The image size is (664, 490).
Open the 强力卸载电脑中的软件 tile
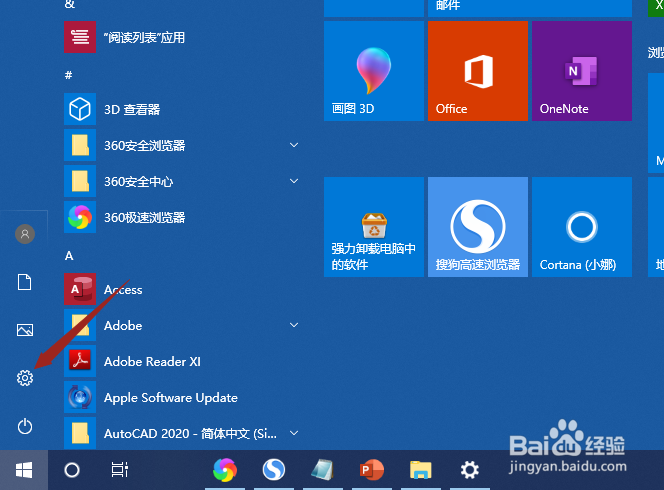(x=374, y=227)
